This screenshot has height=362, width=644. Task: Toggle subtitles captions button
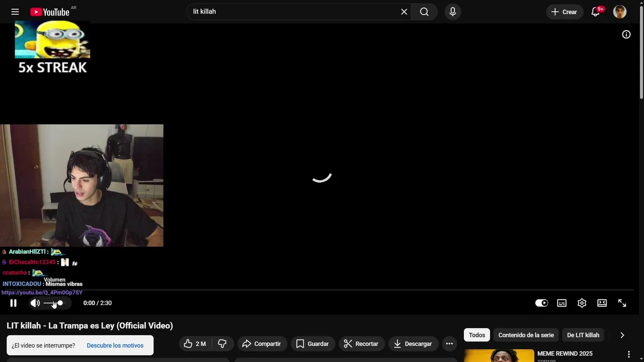click(562, 303)
